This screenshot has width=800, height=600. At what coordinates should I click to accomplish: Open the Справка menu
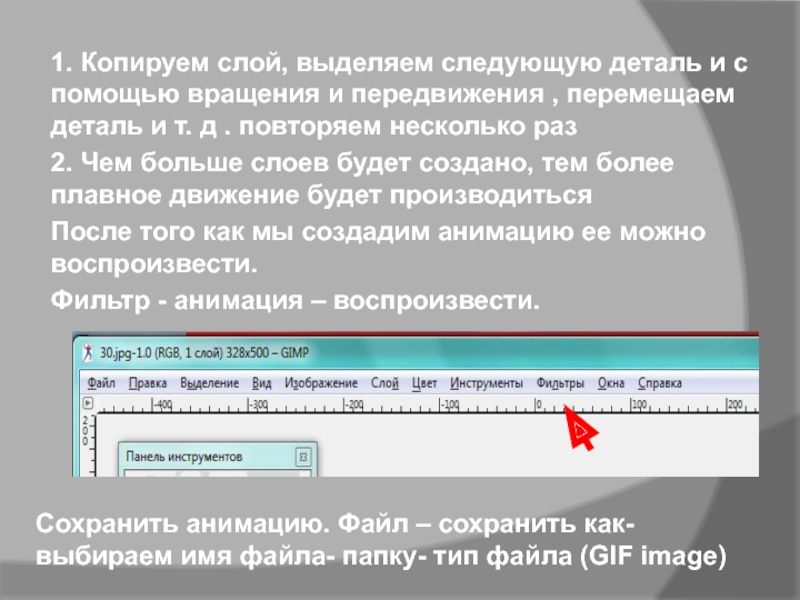tap(659, 383)
